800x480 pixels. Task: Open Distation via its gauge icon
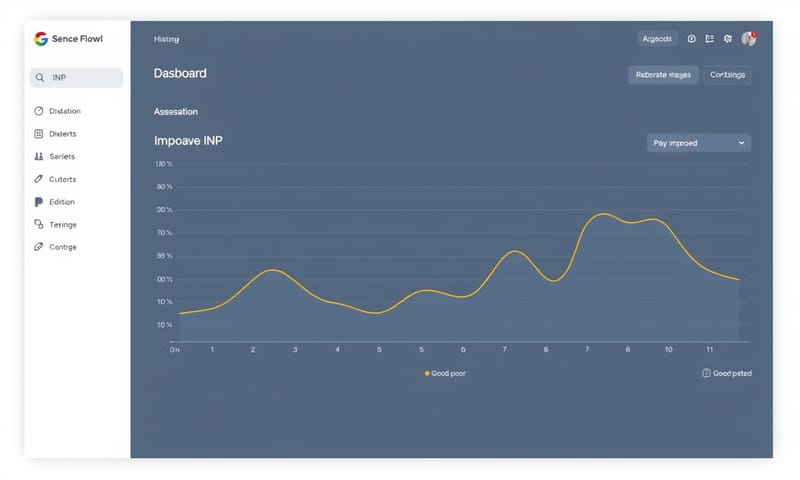(x=39, y=111)
